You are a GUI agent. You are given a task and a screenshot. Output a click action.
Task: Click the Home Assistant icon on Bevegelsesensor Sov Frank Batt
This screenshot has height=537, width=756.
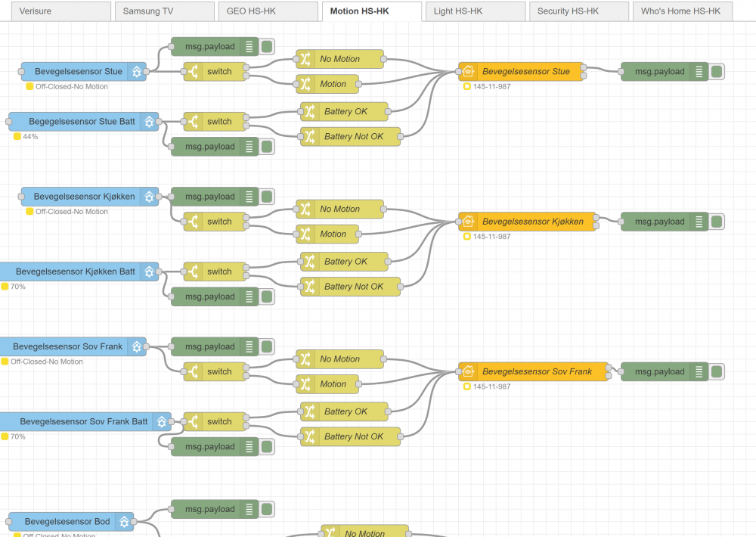[162, 421]
